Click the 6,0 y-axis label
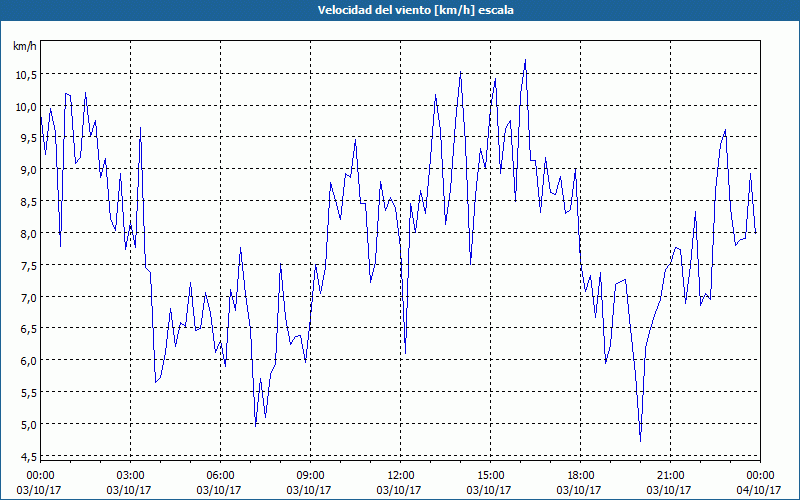Screen dimensions: 800x500 pos(28,362)
